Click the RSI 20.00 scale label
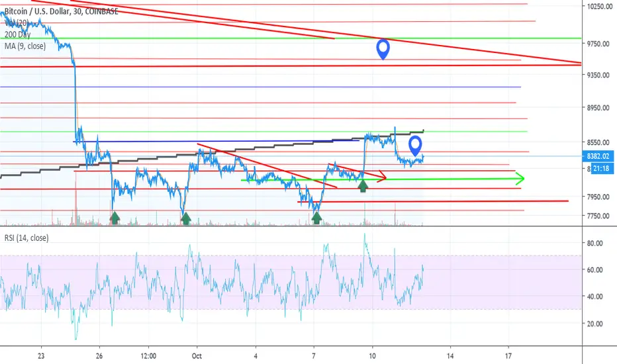The height and width of the screenshot is (364, 617). coord(594,324)
